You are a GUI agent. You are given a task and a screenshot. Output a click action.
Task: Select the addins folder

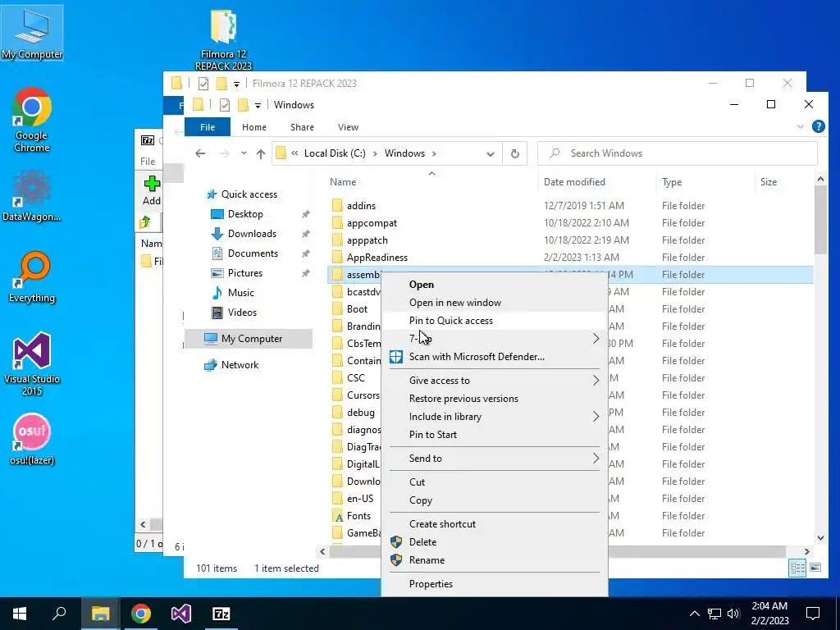361,206
